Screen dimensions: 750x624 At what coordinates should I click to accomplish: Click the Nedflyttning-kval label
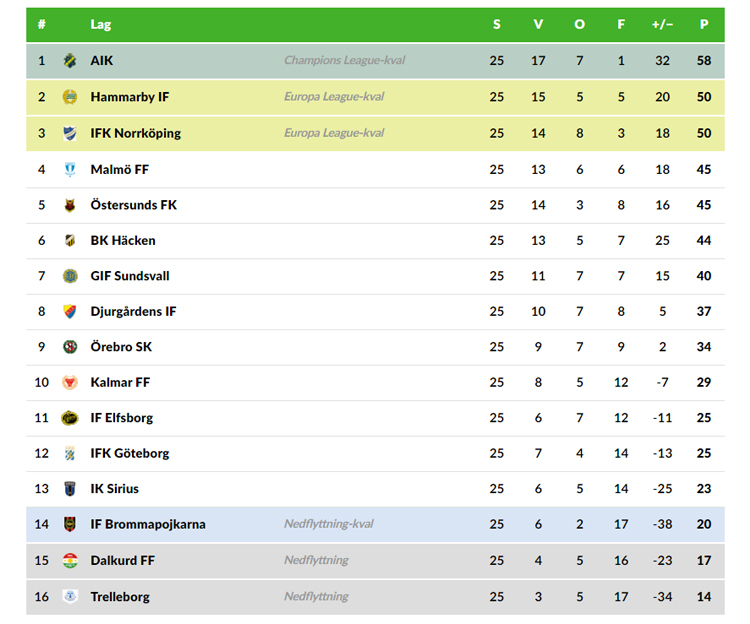[x=329, y=524]
